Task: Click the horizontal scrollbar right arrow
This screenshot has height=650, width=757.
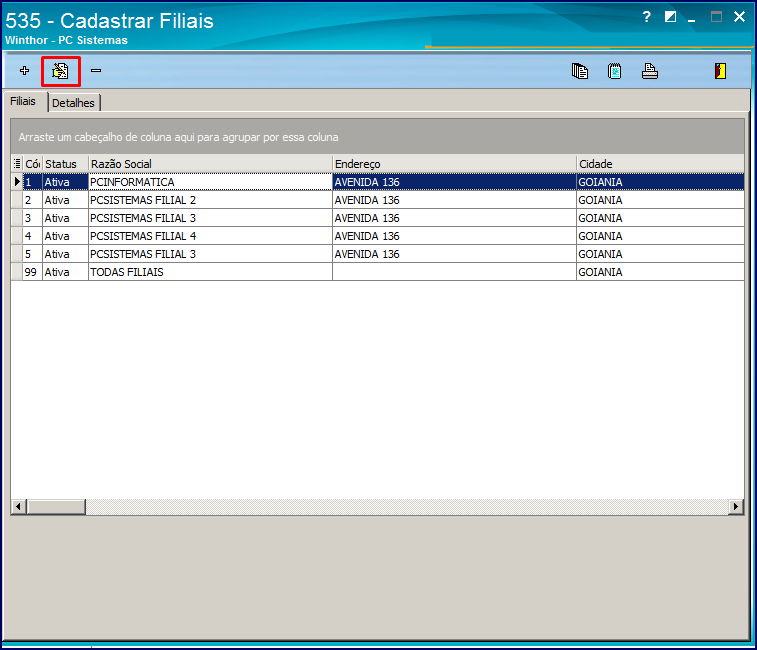Action: [x=735, y=507]
